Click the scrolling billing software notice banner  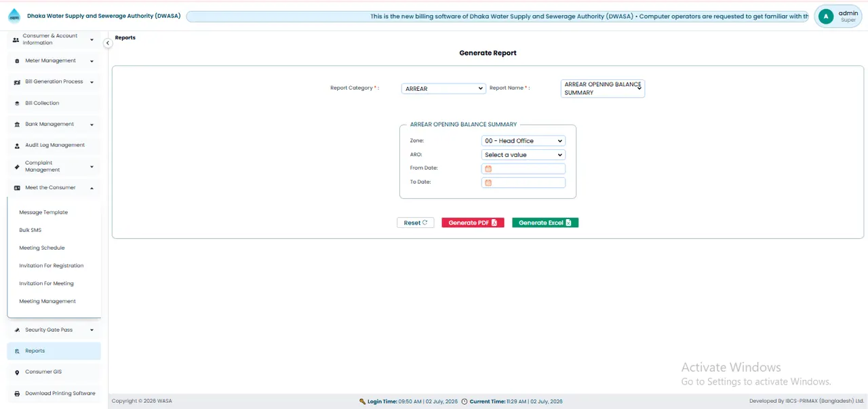click(x=498, y=16)
